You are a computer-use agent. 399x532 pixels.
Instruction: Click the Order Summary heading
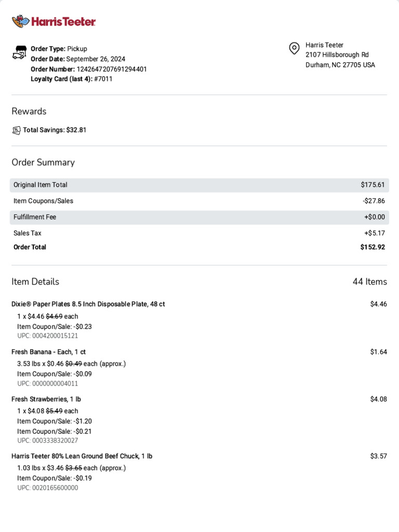coord(43,162)
